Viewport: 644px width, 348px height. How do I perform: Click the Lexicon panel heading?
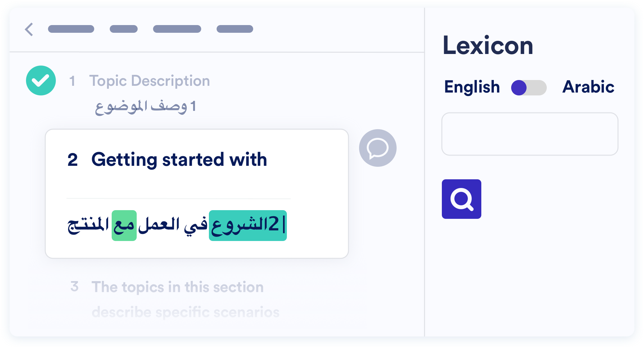[488, 46]
